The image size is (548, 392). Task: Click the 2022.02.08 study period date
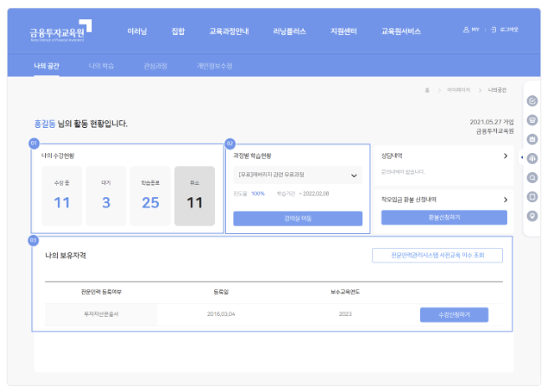316,194
